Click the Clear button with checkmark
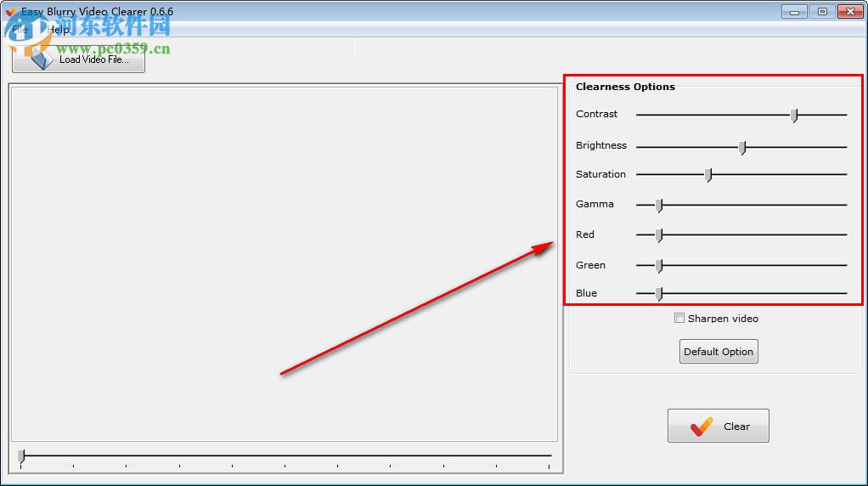 718,426
